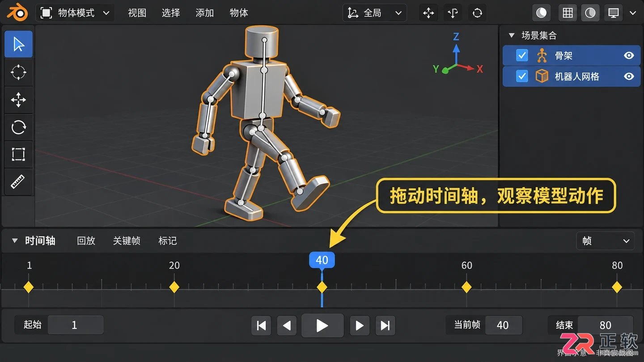The image size is (644, 362).
Task: Select the keyframe diamond at frame 60
Action: [466, 287]
